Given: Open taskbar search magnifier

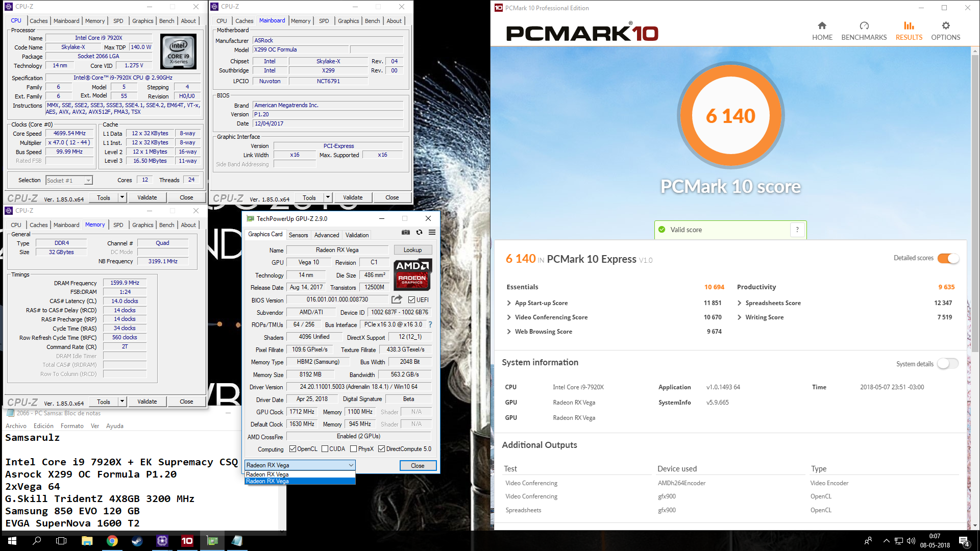Looking at the screenshot, I should [x=37, y=541].
